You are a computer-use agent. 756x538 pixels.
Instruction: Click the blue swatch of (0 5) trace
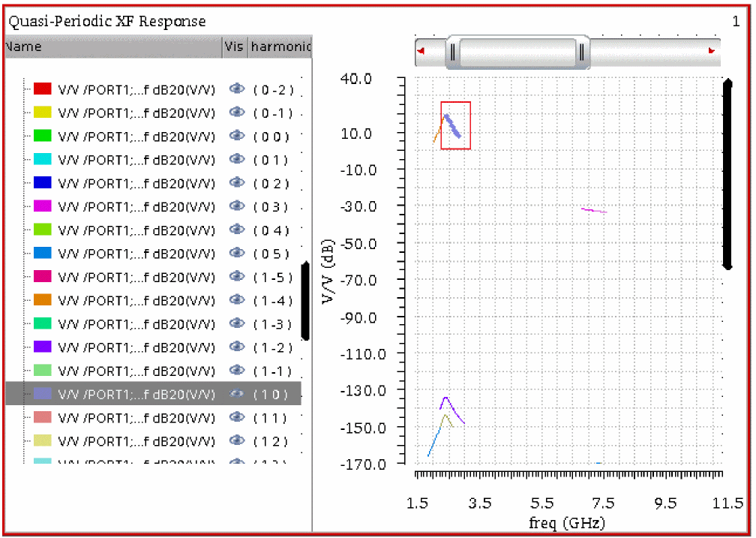pos(43,253)
